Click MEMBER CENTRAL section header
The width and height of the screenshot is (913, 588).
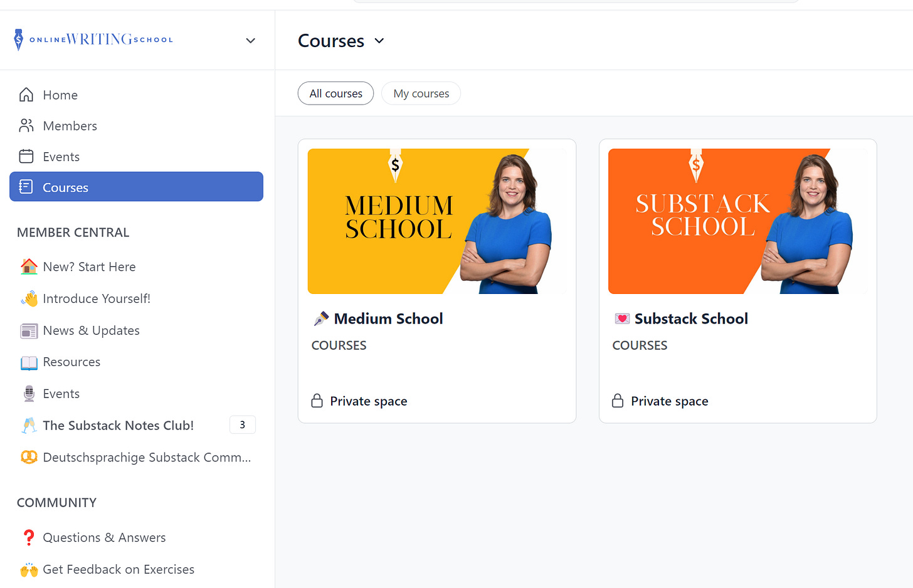pos(73,233)
